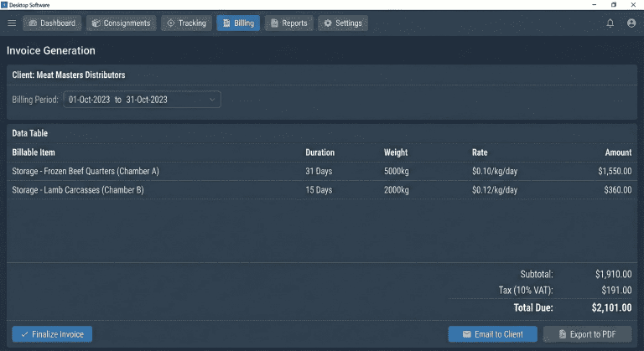Click the Export to PDF button

point(587,334)
